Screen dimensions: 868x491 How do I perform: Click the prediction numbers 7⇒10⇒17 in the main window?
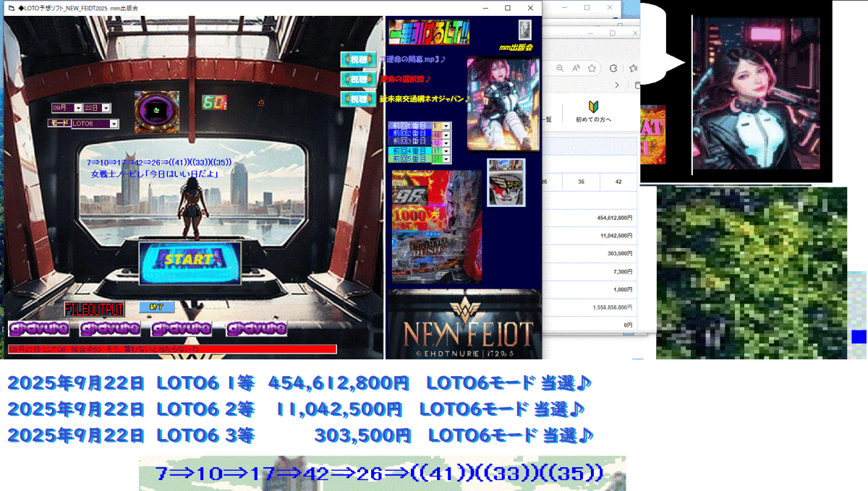[x=158, y=163]
